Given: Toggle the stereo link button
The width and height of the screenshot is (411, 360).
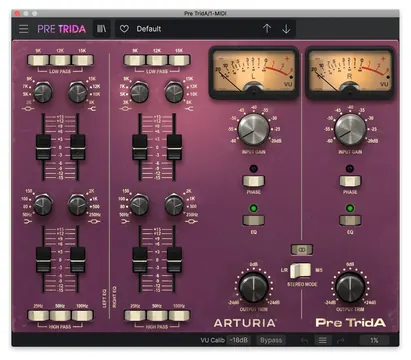Looking at the screenshot, I should point(302,249).
